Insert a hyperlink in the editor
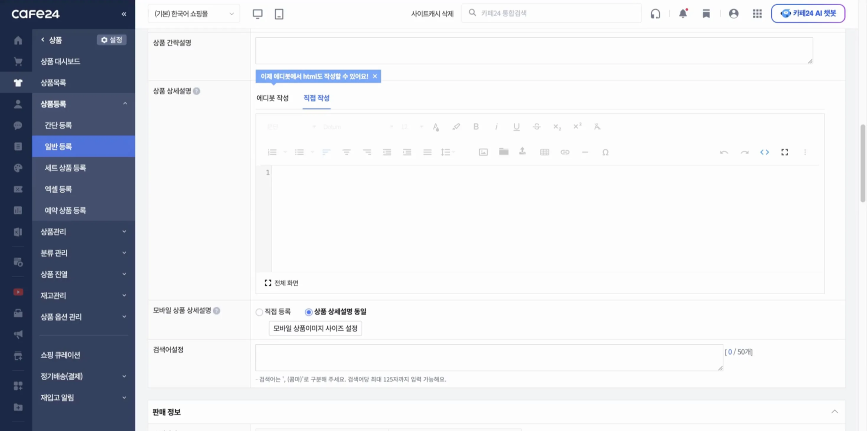Screen dimensions: 868x431 565,152
